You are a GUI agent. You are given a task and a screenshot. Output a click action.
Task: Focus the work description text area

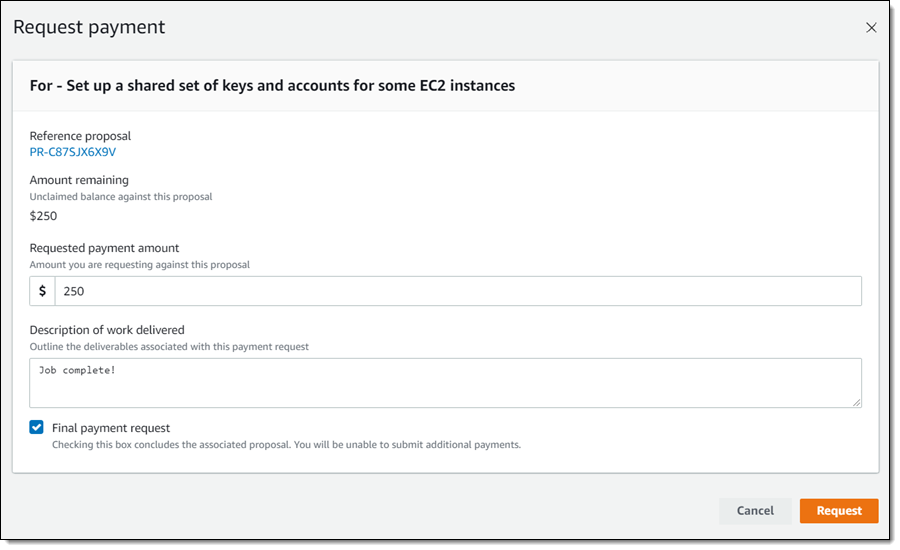445,382
